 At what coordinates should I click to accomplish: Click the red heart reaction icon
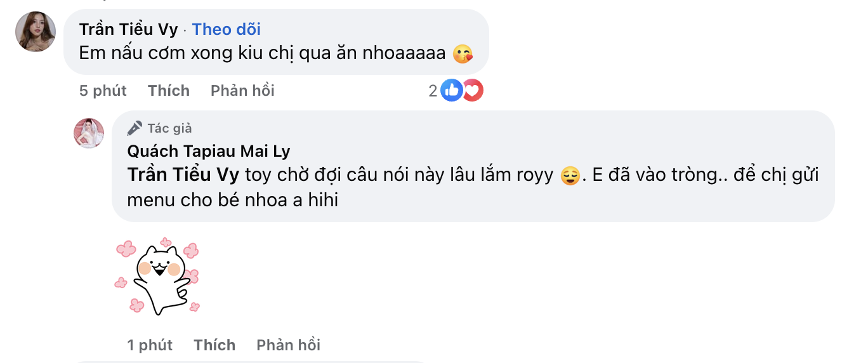472,91
